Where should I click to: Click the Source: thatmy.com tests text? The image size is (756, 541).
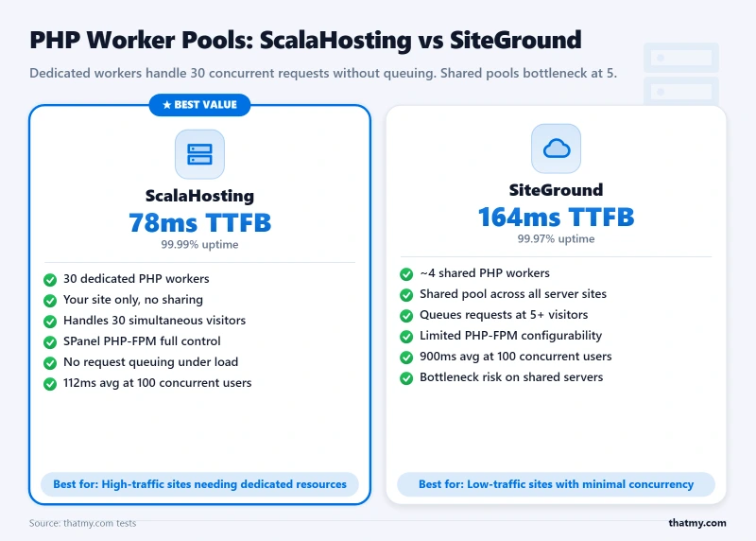click(82, 523)
